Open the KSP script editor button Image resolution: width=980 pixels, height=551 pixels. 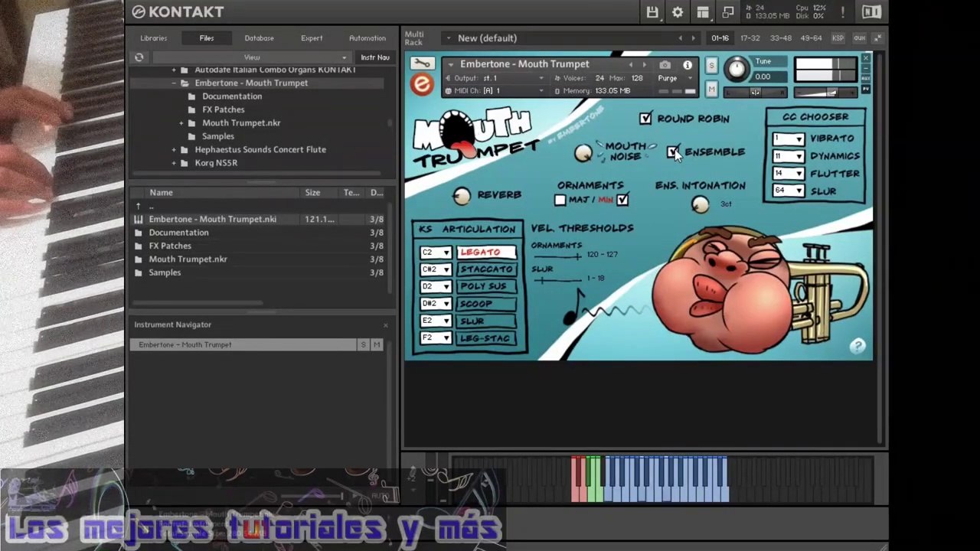838,38
